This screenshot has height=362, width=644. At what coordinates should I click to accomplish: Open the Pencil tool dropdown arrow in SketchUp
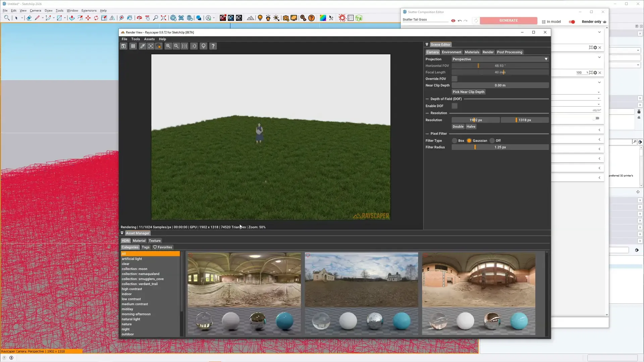(43, 18)
